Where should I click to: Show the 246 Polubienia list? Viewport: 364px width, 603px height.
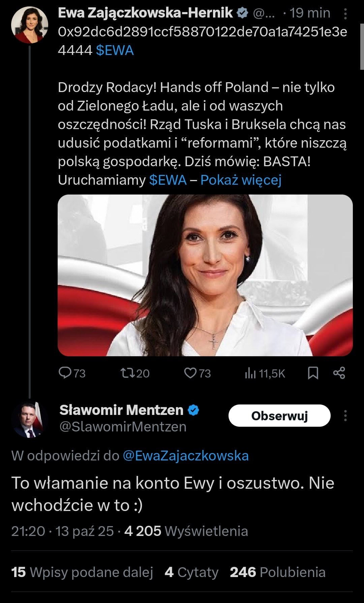click(277, 572)
